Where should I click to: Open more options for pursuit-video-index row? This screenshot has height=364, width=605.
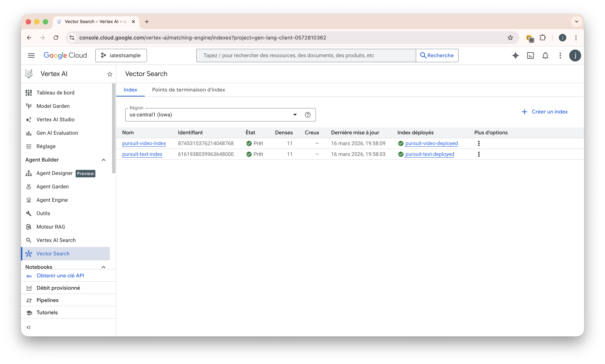479,143
